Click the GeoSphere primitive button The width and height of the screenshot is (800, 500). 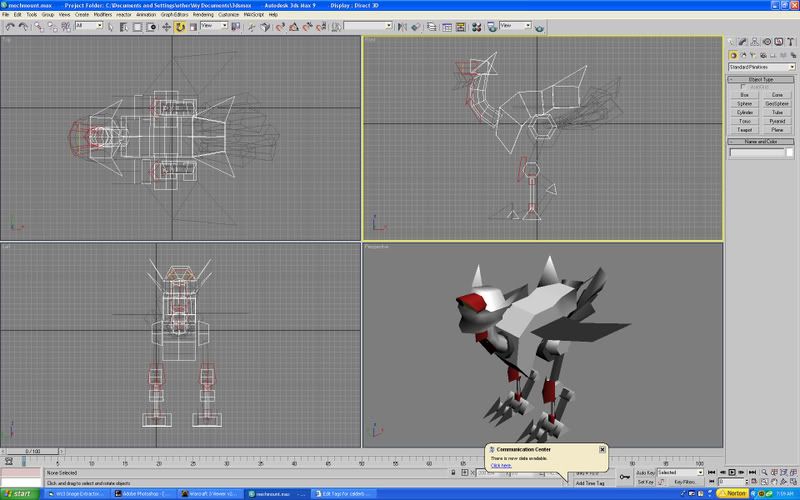point(777,104)
